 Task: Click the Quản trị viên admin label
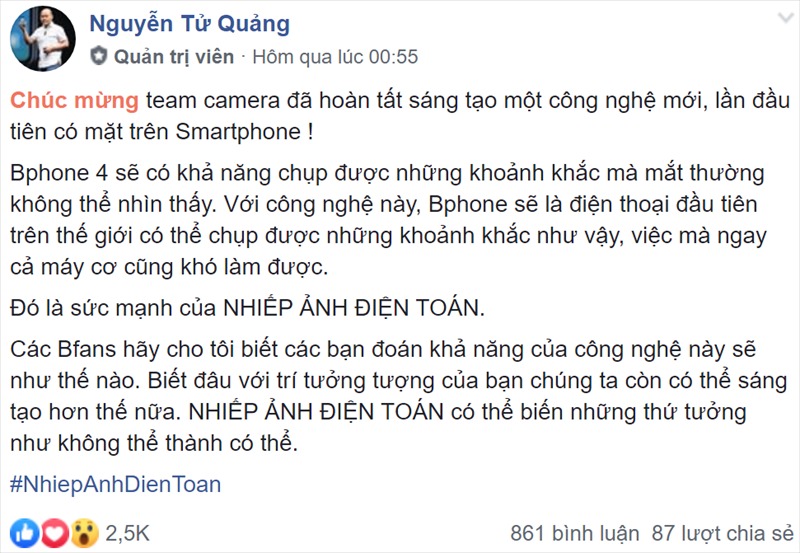pyautogui.click(x=173, y=57)
